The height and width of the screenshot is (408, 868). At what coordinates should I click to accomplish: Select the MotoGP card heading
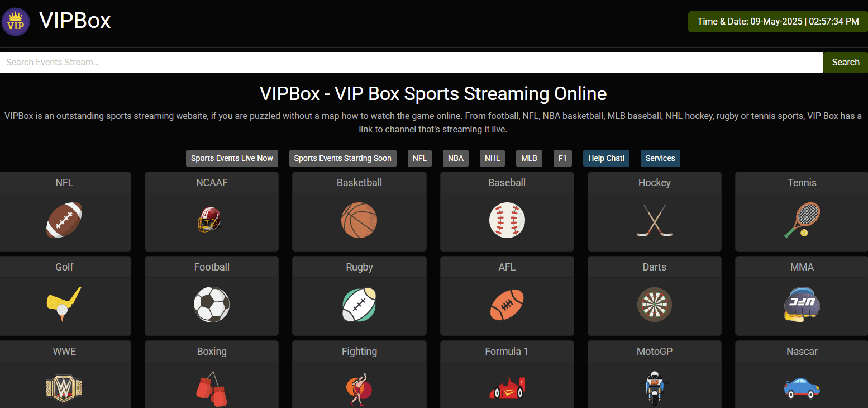(x=655, y=352)
